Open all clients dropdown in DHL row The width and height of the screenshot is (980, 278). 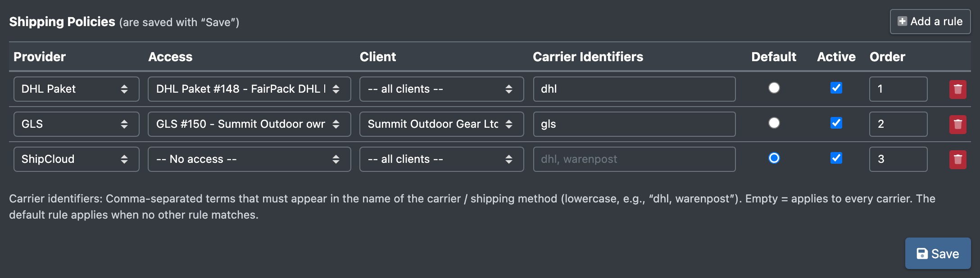441,89
